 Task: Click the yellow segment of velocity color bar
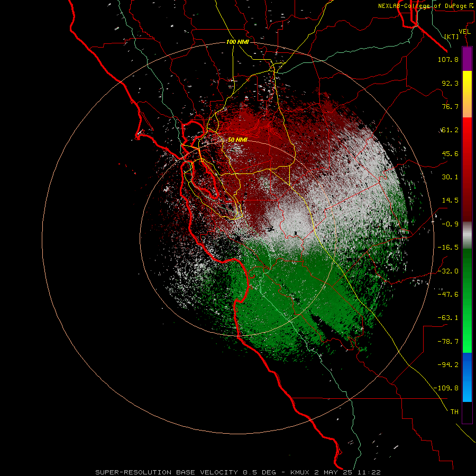click(x=467, y=94)
